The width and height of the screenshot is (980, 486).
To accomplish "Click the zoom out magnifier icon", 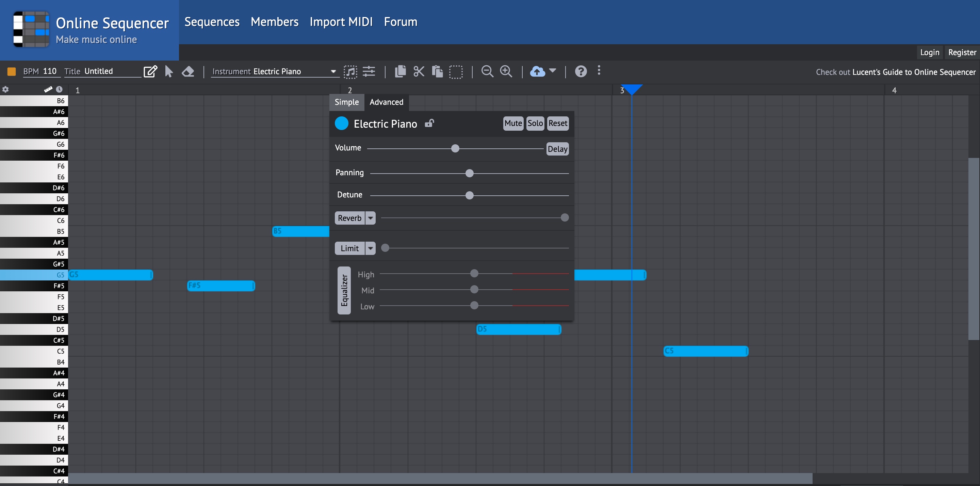I will coord(487,71).
